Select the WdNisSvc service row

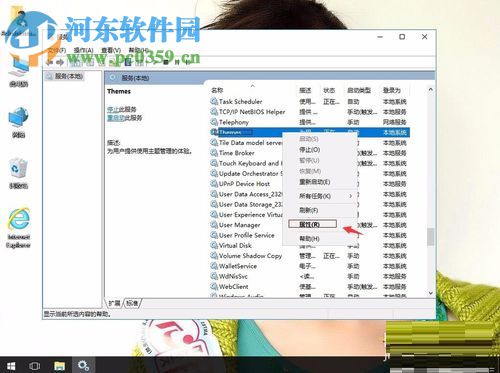(x=310, y=276)
